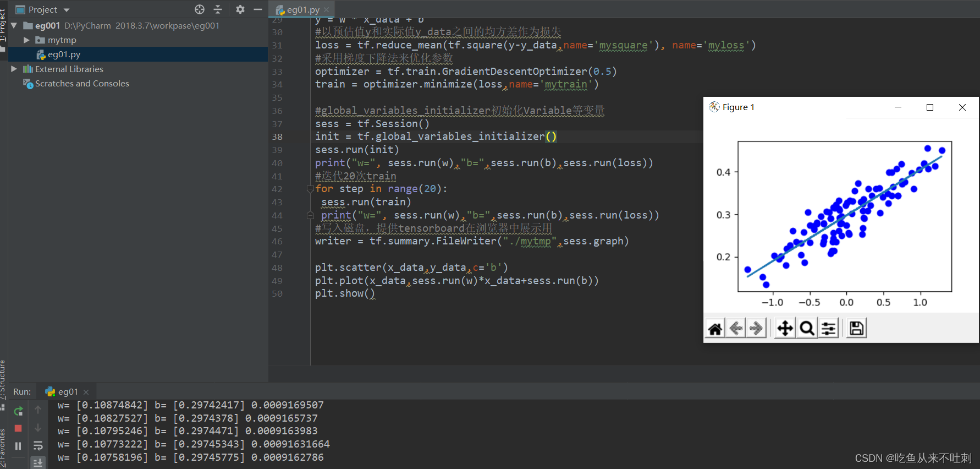This screenshot has height=469, width=980.
Task: Activate the zoom-to-rectangle magnifier tool
Action: coord(807,329)
